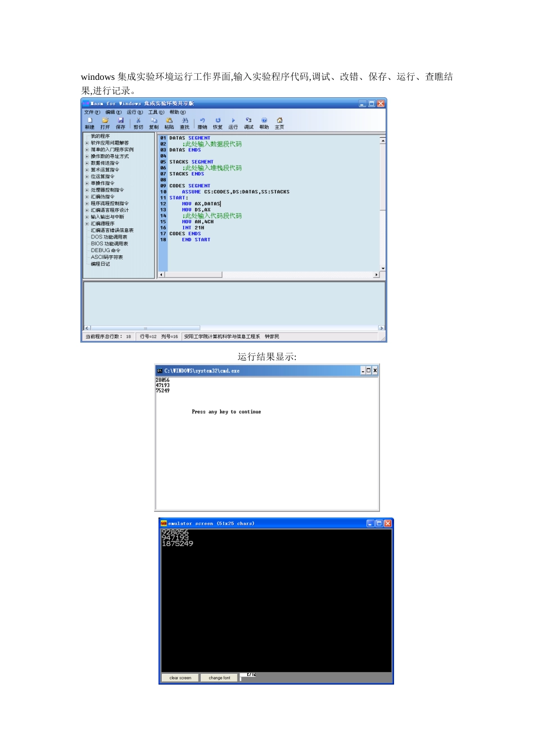534x756 pixels.
Task: Select 汇编源程序 in the tree
Action: [x=103, y=224]
